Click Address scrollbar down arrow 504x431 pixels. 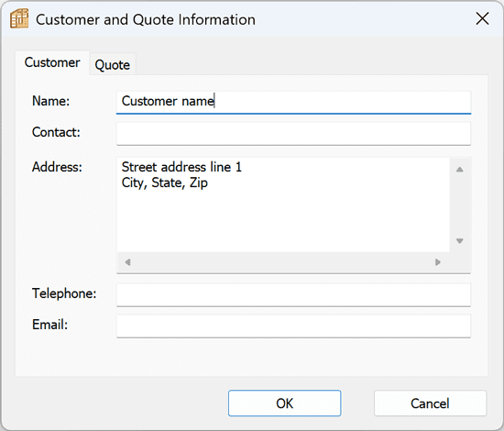[460, 240]
